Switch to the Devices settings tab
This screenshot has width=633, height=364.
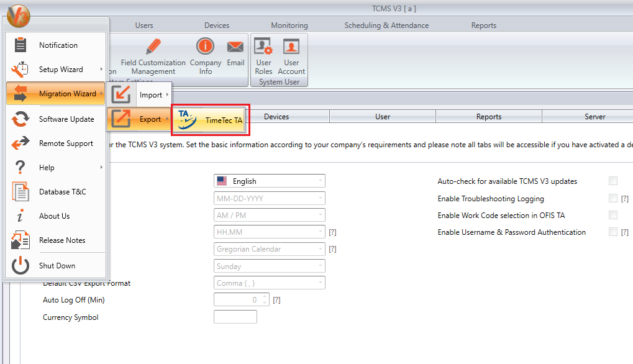coord(276,116)
